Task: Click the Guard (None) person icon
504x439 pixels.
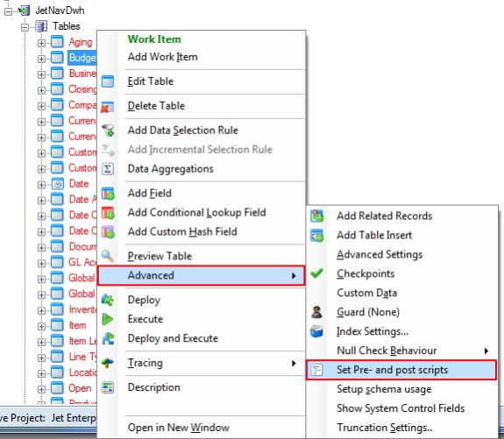Action: (x=316, y=312)
